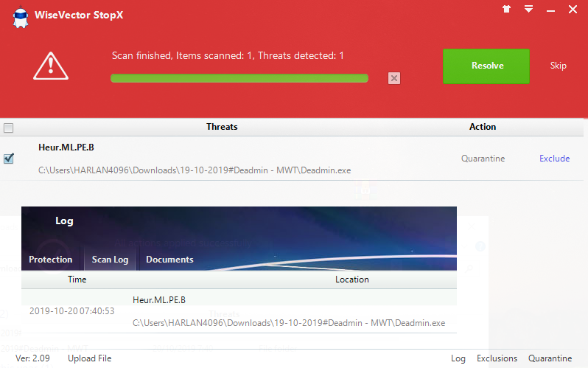The width and height of the screenshot is (588, 368).
Task: Open the Quarantine link in footer
Action: [550, 358]
